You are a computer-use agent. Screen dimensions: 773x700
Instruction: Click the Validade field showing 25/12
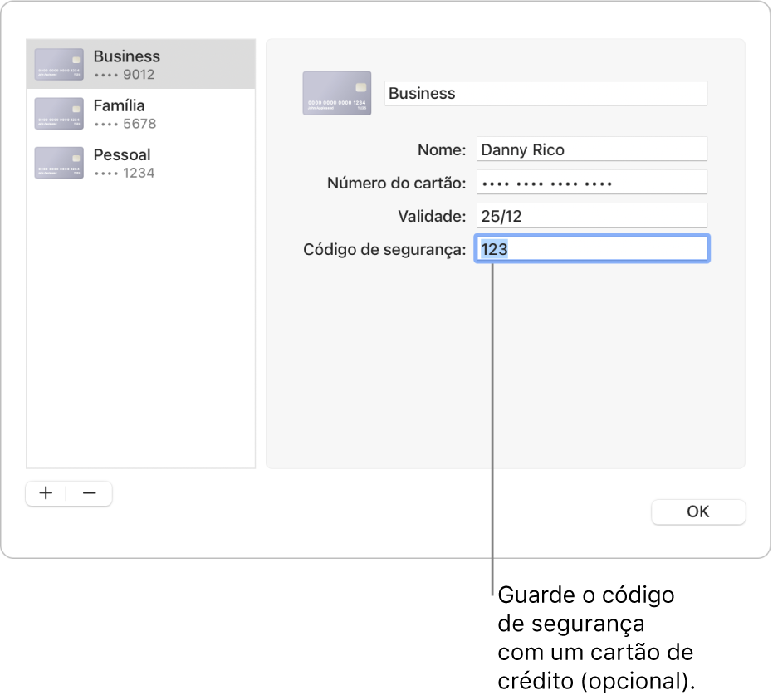(591, 216)
